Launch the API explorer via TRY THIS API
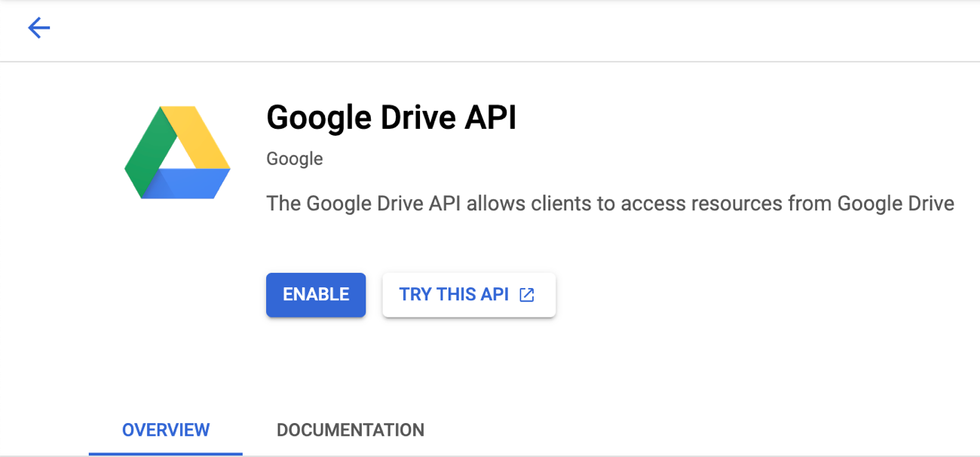The width and height of the screenshot is (980, 457). point(469,295)
